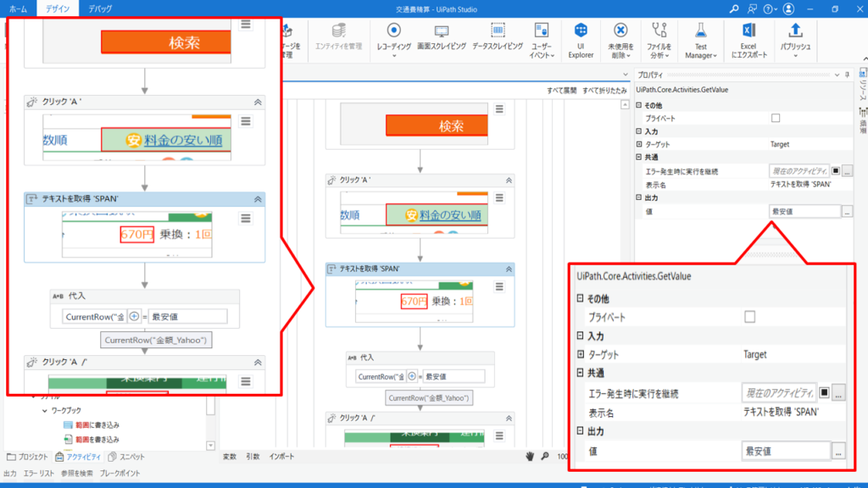The height and width of the screenshot is (488, 868).
Task: Publish the workflow (パブリッシュ)
Action: (796, 34)
